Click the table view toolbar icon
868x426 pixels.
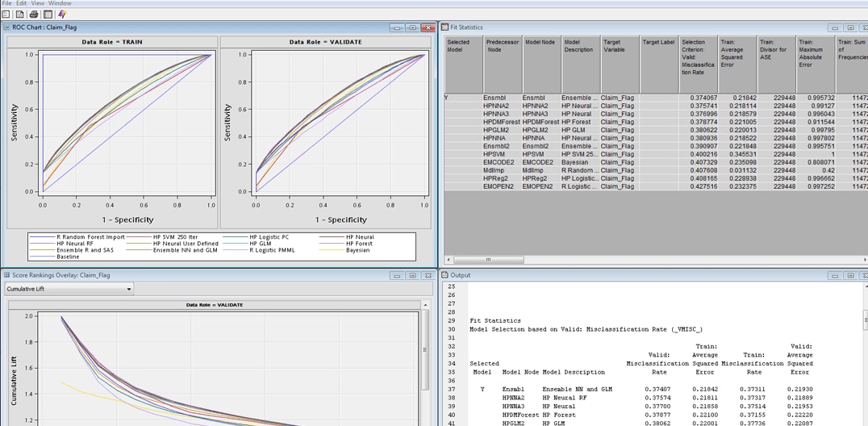pos(48,14)
